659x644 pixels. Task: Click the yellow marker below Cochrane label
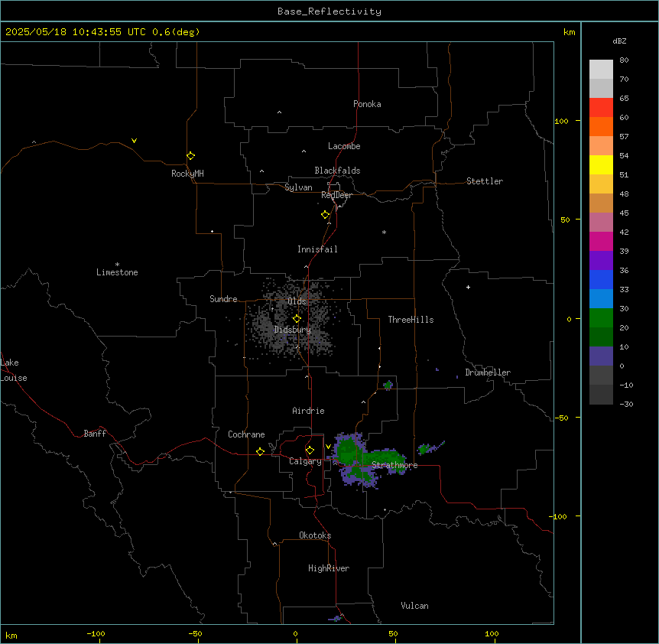[260, 451]
